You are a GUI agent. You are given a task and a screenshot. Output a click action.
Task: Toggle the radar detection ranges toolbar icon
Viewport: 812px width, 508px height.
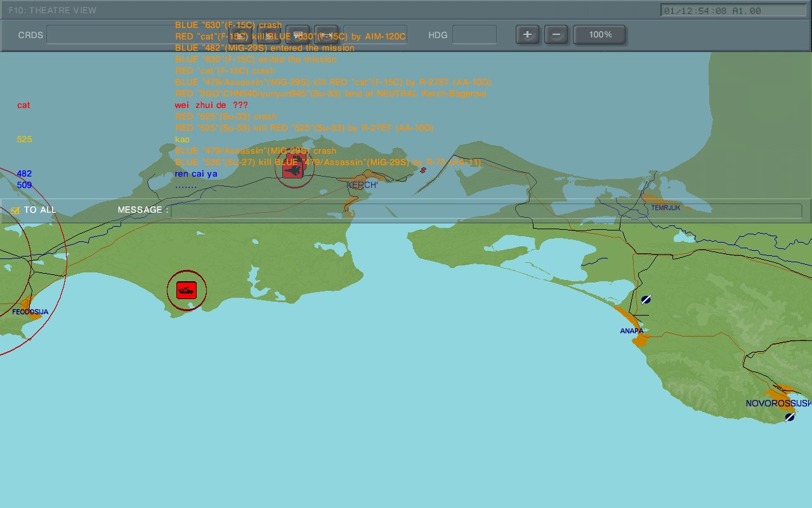(x=240, y=35)
